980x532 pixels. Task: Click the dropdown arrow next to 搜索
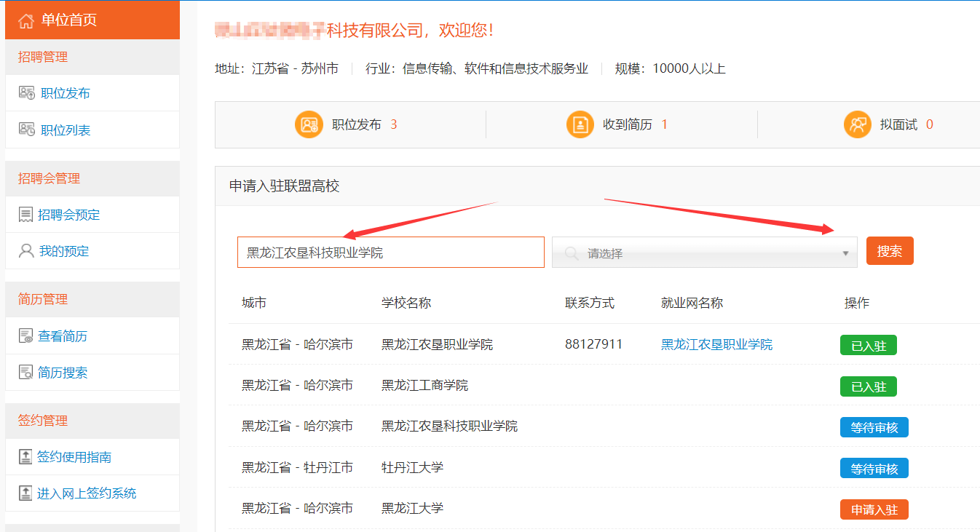pos(845,253)
